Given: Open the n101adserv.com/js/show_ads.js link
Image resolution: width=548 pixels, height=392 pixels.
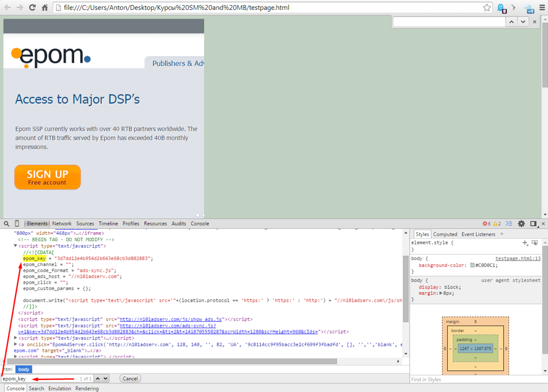Looking at the screenshot, I should 171,319.
